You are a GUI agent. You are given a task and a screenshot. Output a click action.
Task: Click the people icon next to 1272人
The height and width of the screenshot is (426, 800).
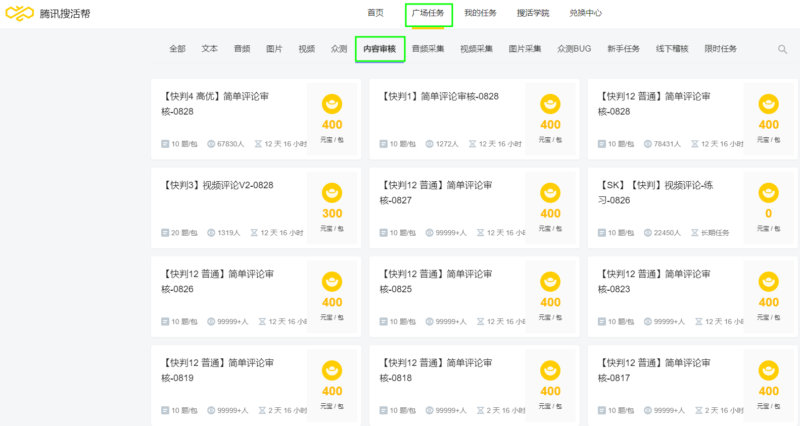click(430, 144)
